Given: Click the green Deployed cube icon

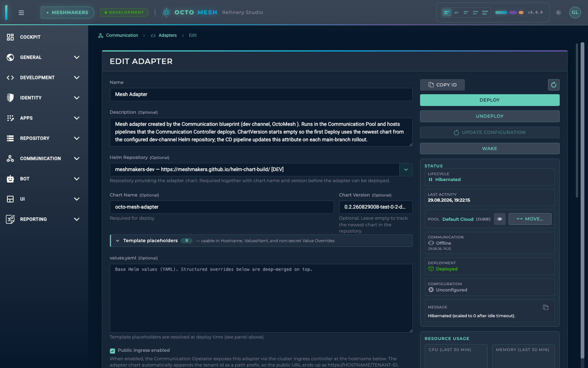Looking at the screenshot, I should (x=431, y=269).
